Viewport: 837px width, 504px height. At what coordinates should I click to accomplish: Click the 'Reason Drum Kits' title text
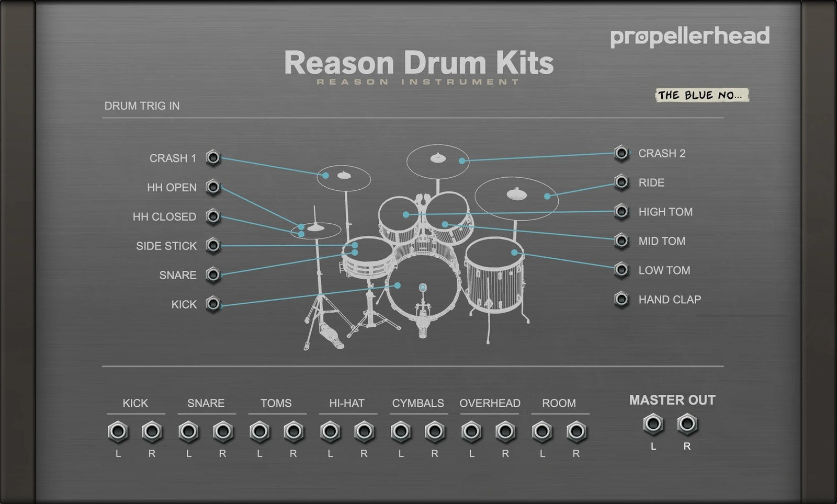pos(418,63)
